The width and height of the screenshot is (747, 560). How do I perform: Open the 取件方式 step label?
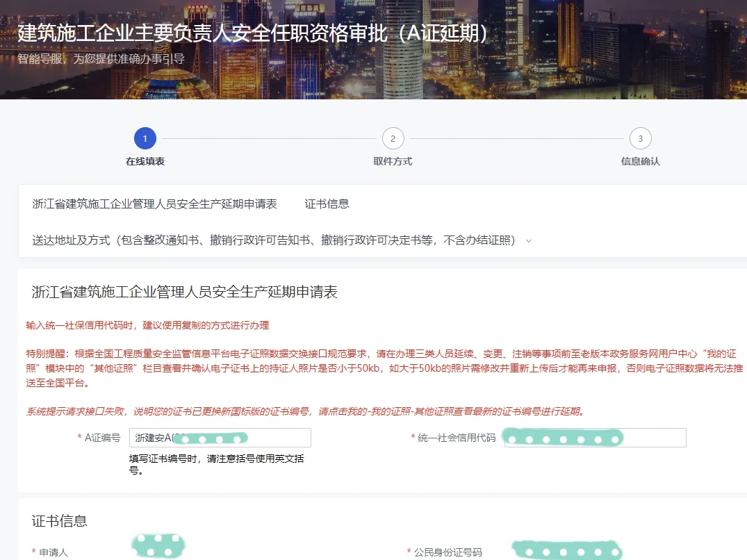point(393,161)
